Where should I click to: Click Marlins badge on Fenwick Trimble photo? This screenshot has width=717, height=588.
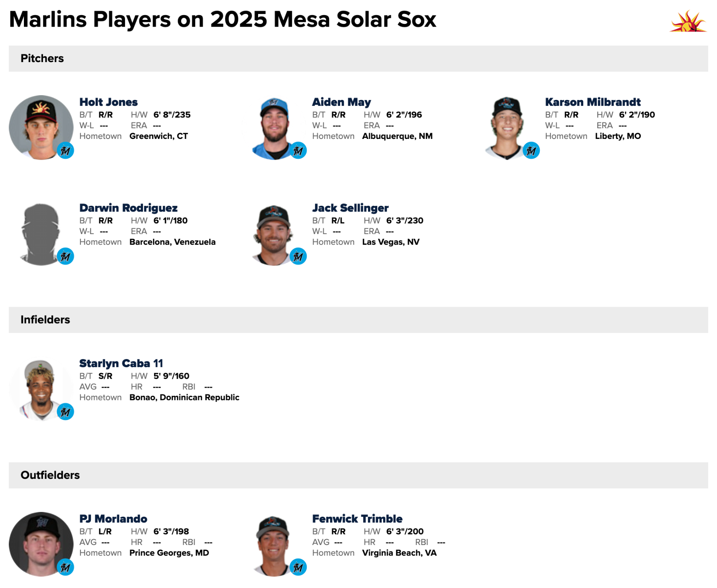tap(298, 567)
